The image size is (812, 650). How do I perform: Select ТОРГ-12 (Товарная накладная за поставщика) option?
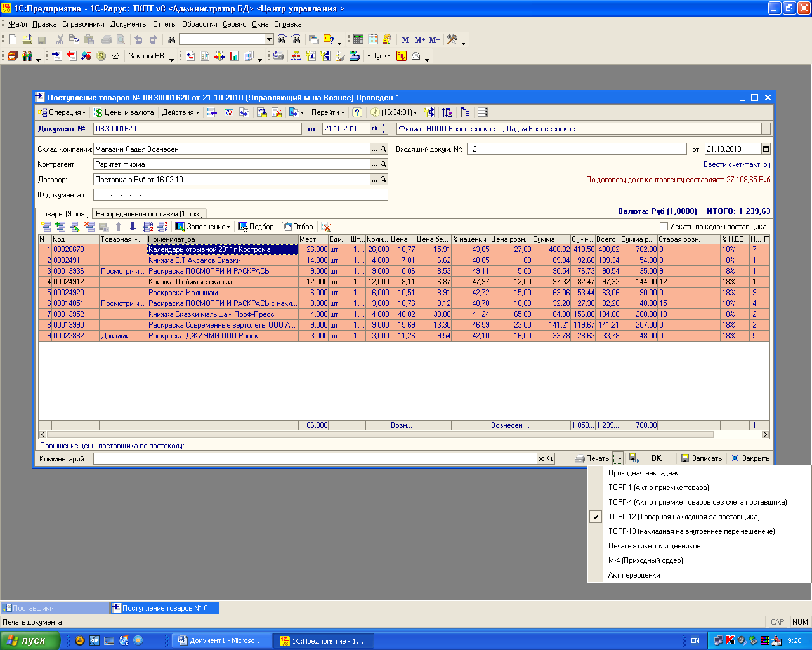pyautogui.click(x=684, y=517)
